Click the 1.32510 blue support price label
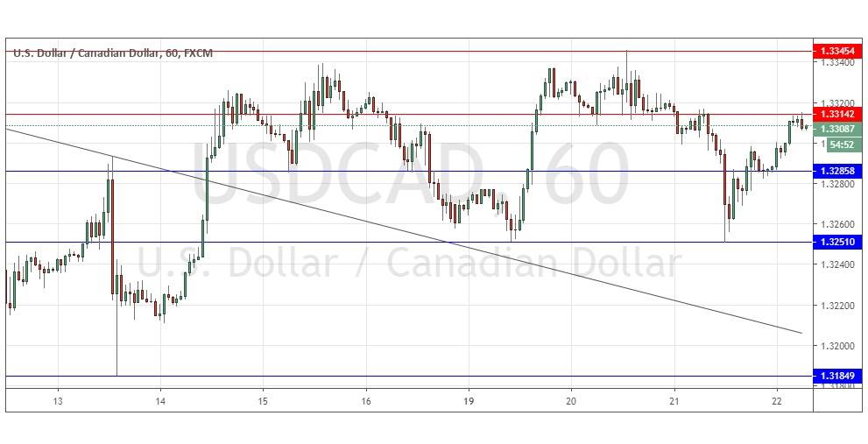 point(836,242)
